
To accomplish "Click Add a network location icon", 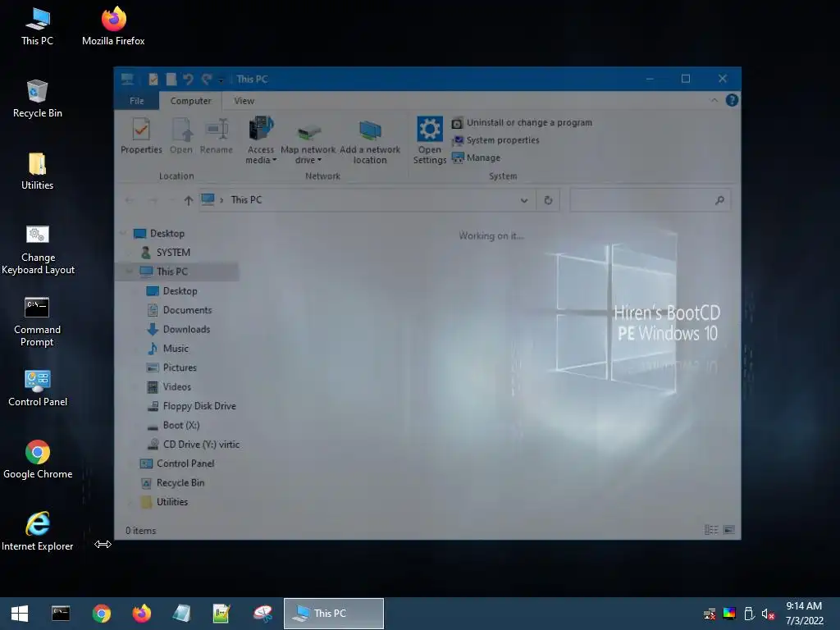I will tap(370, 130).
